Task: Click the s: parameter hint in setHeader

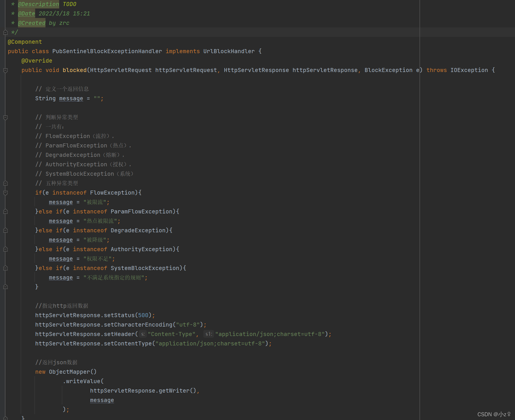Action: (x=143, y=334)
